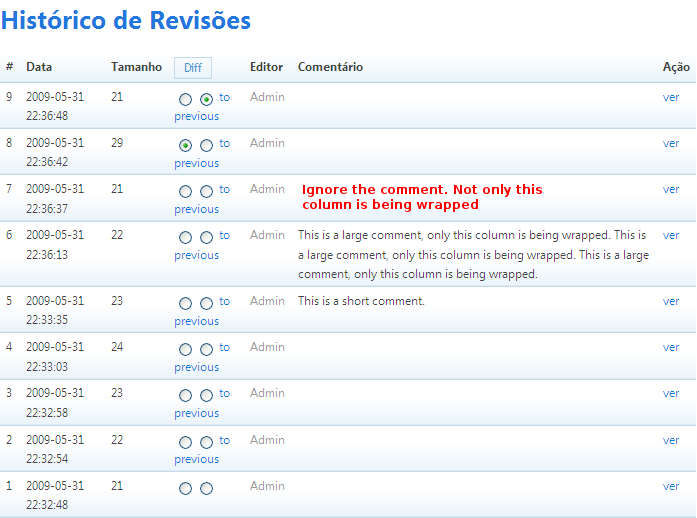Open 'to previous' diff link for revision 9

tap(196, 116)
